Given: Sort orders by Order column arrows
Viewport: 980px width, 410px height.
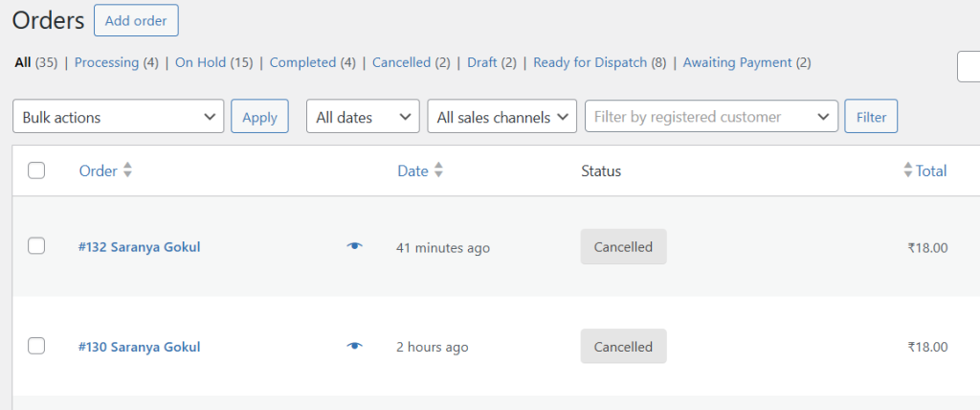Looking at the screenshot, I should pos(128,171).
